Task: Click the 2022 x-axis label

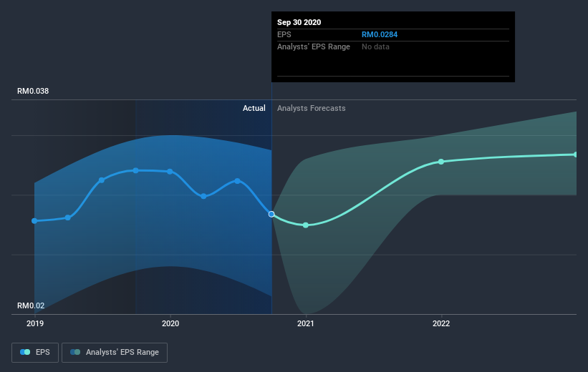Action: [x=441, y=323]
